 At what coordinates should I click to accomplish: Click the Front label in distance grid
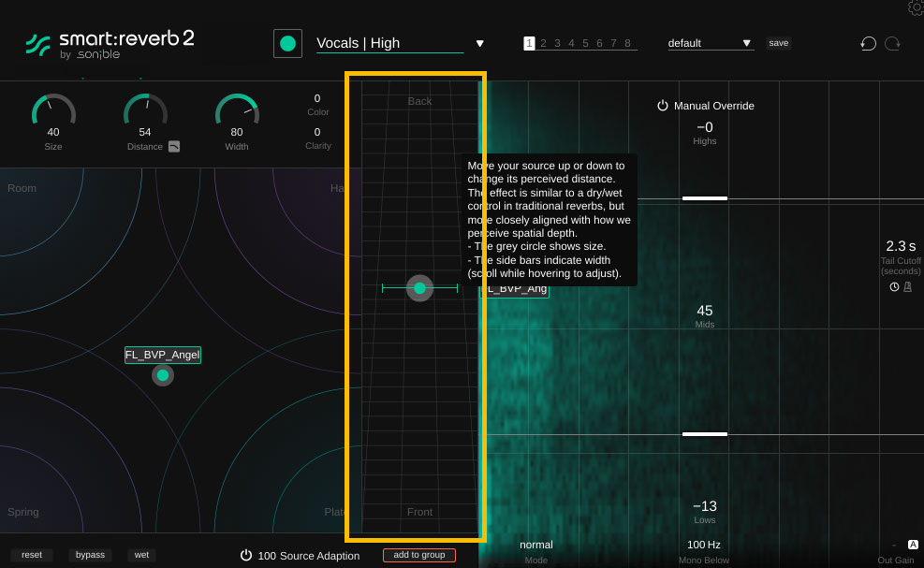(419, 512)
